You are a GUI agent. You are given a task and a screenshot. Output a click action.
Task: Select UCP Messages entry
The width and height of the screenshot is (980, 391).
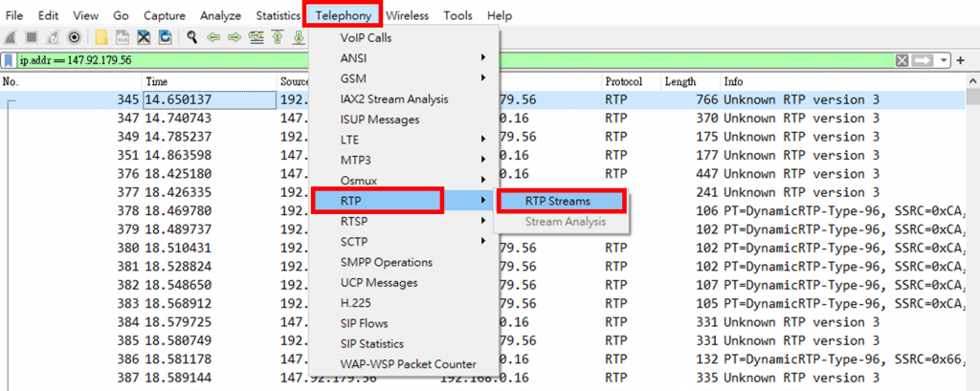[x=405, y=282]
